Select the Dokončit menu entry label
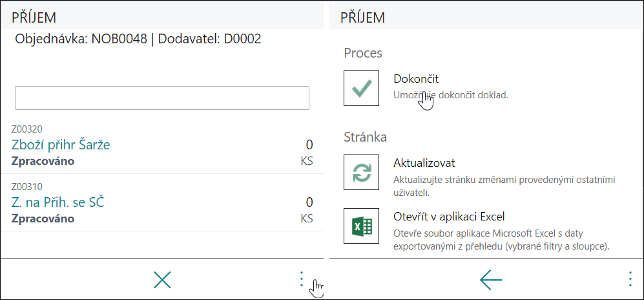 click(417, 78)
